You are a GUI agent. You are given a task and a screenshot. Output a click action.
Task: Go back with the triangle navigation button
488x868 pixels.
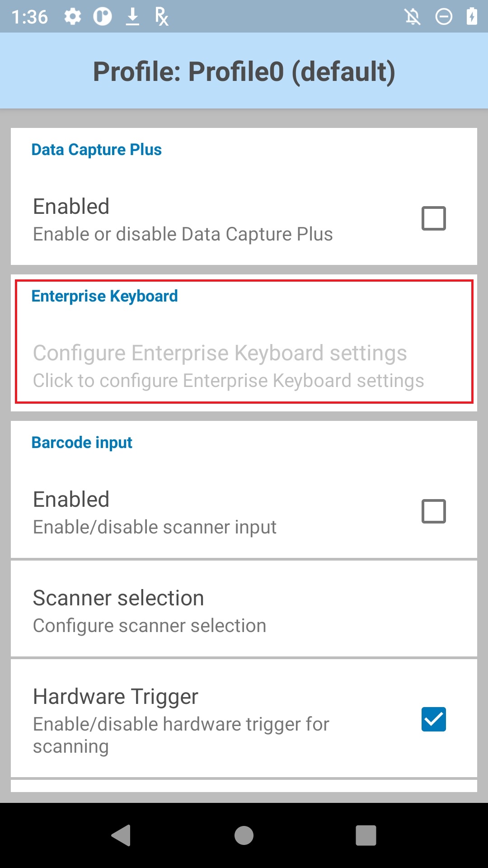pyautogui.click(x=121, y=835)
